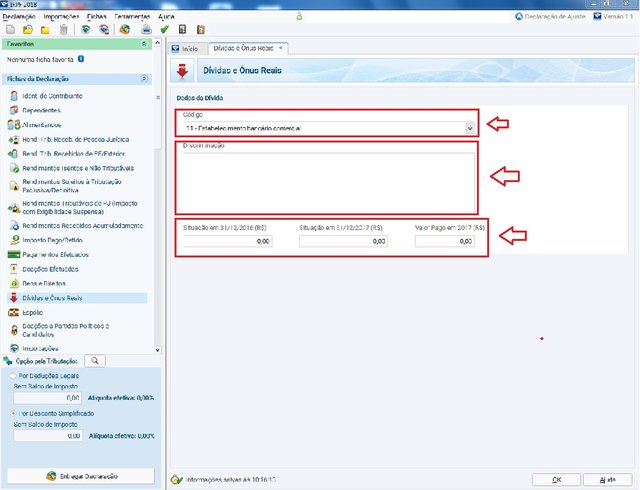Click the magnifier next to Opção pela Tributação
This screenshot has width=640, height=490.
93,361
